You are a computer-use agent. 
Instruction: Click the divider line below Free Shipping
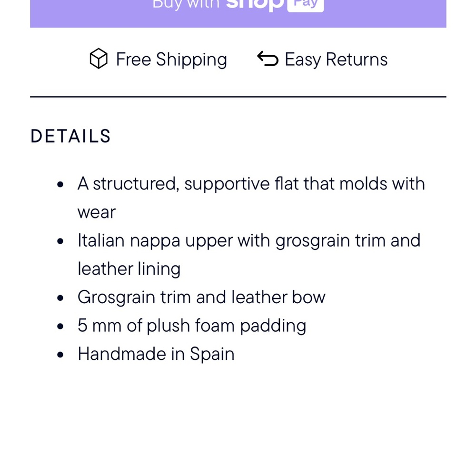pos(238,98)
